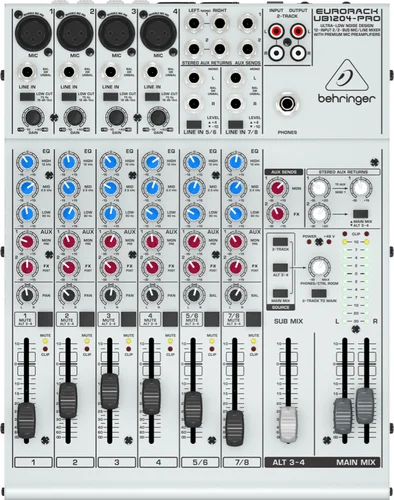Click the channel 4 GAIN knob

click(158, 117)
